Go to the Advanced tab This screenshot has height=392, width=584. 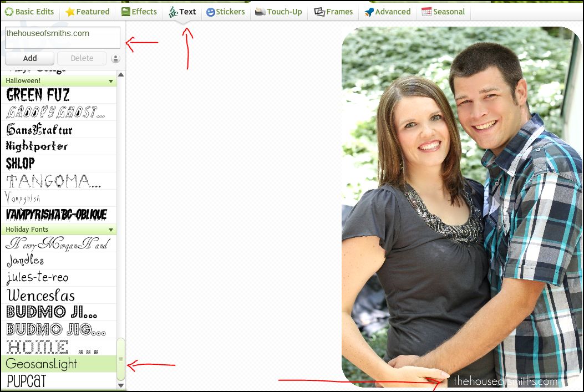[x=387, y=12]
